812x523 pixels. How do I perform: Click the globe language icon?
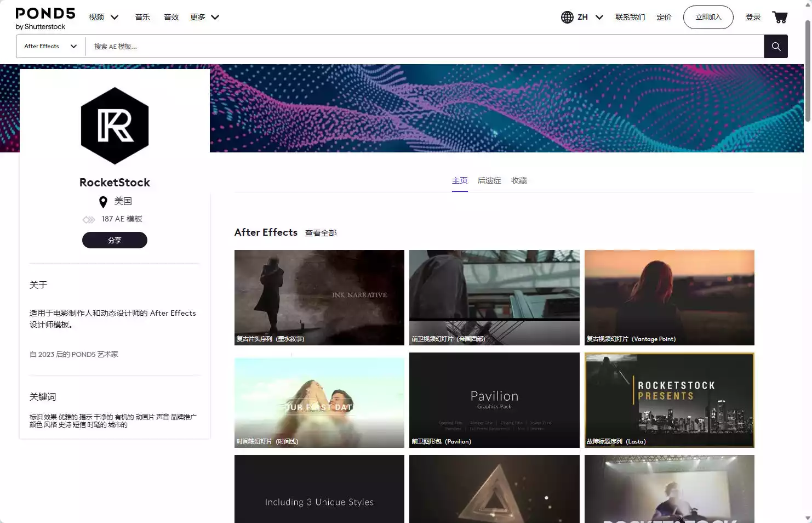point(567,18)
